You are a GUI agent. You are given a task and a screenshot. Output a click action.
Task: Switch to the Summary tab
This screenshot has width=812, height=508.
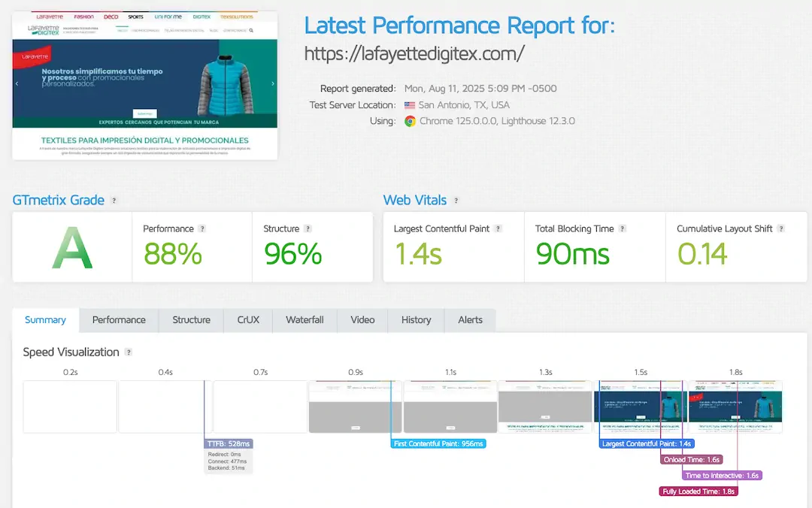[46, 320]
